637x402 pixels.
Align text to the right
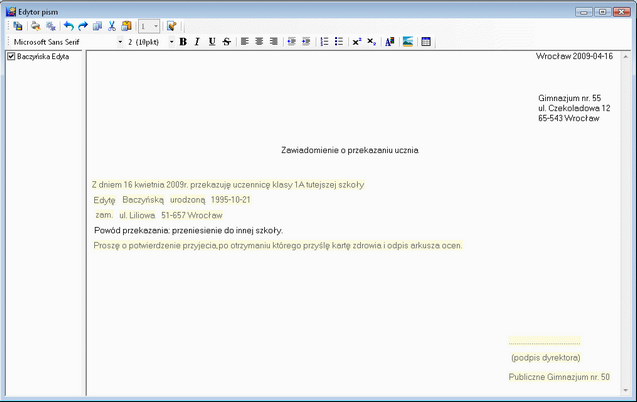pyautogui.click(x=274, y=41)
